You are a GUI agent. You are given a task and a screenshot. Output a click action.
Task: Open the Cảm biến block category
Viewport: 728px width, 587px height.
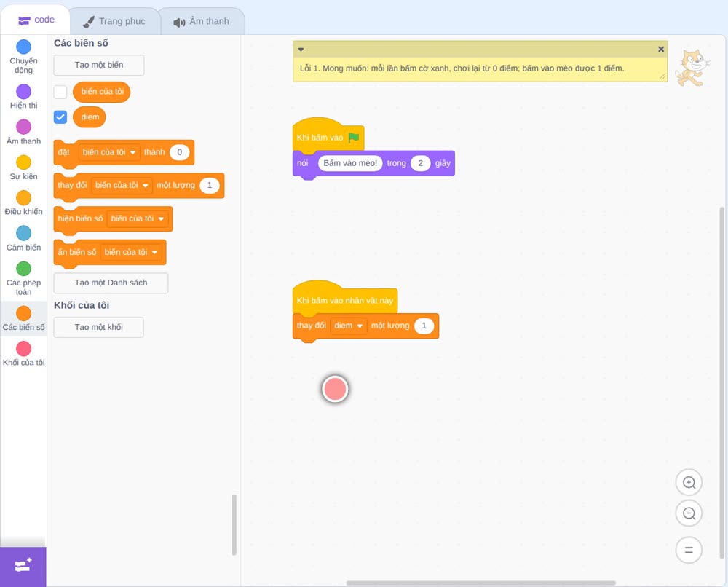[x=24, y=238]
